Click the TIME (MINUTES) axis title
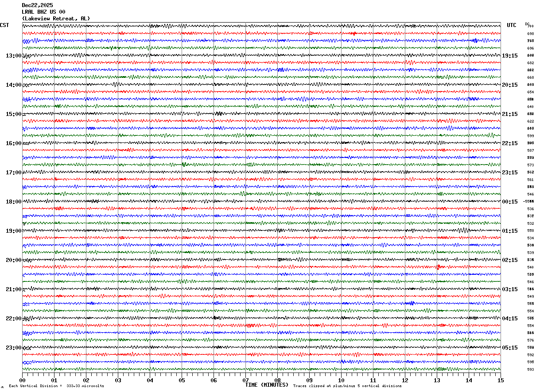The height and width of the screenshot is (392, 536). 267,385
